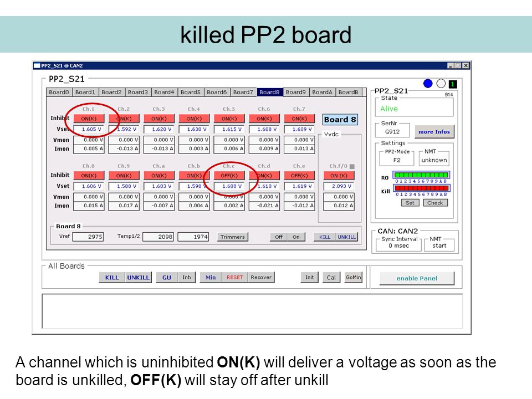
Task: Click the Recover button
Action: coord(261,278)
